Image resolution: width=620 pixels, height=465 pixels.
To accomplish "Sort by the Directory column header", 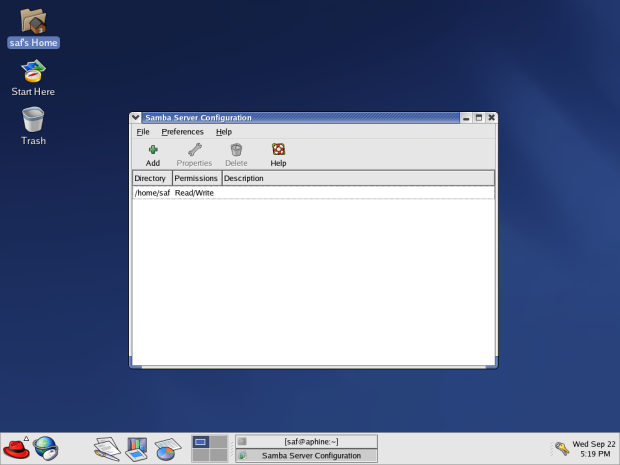I will point(153,178).
